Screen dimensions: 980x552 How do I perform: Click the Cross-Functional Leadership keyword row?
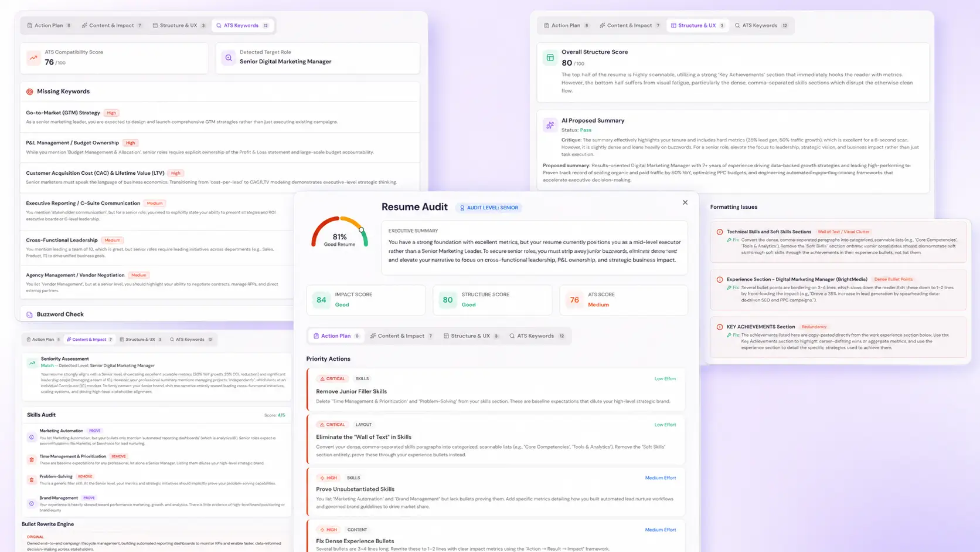click(x=157, y=248)
